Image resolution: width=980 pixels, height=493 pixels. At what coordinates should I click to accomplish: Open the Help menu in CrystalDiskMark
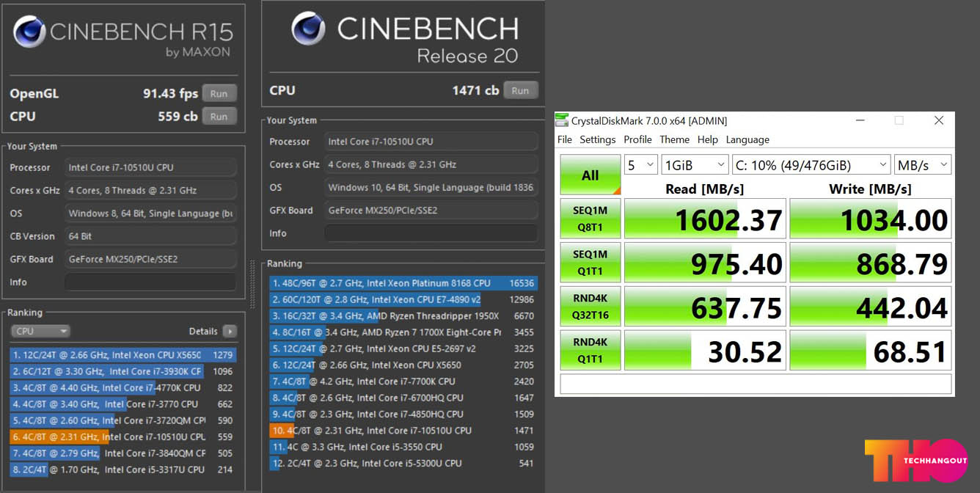(708, 139)
